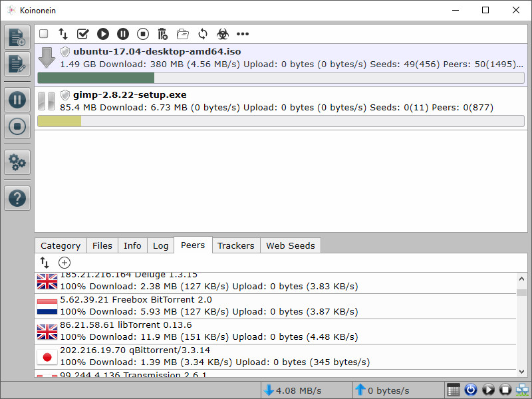532x399 pixels.
Task: Select peer 202.216.19.70 qBittorrent/3.3.14
Action: click(x=275, y=356)
